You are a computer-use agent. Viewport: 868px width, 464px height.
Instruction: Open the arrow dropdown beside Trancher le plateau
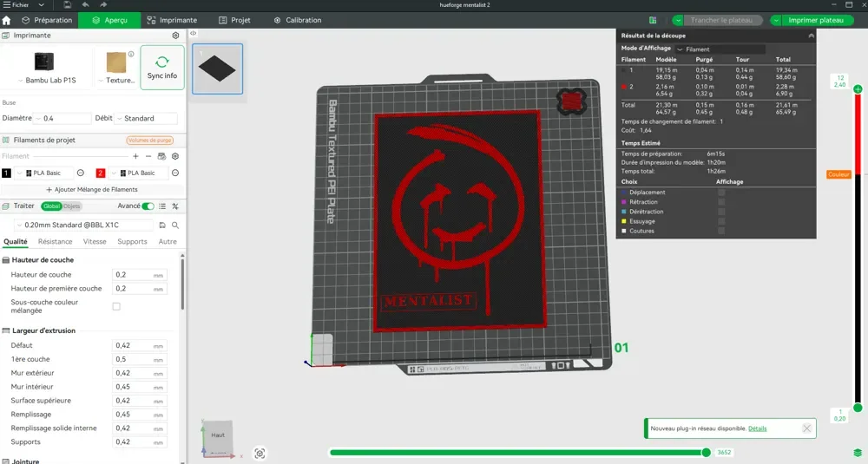pyautogui.click(x=678, y=21)
